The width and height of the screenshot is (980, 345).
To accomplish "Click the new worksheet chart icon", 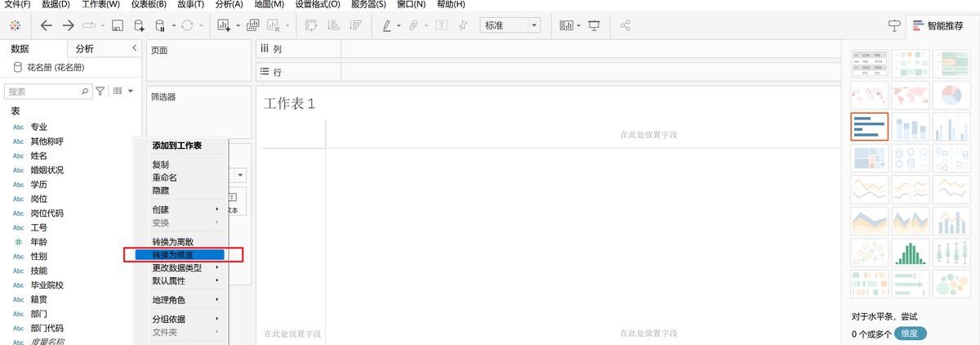I will [224, 25].
